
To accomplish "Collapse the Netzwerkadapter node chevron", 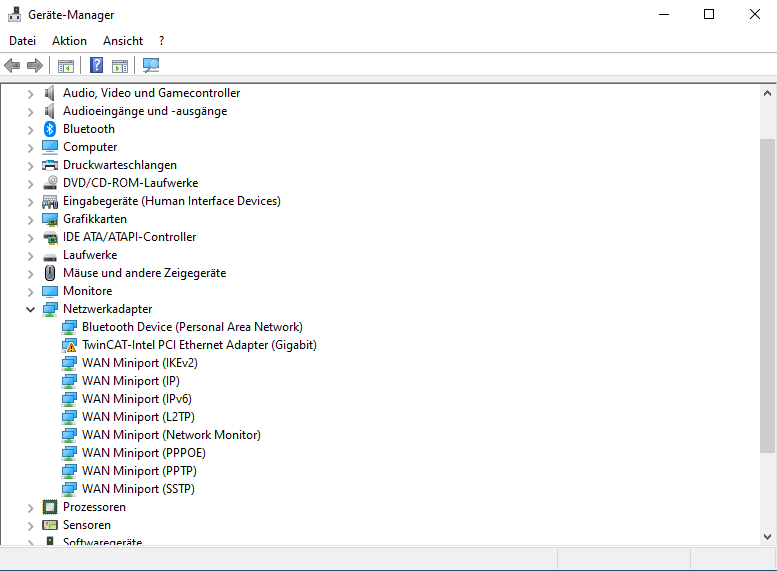I will pos(30,310).
